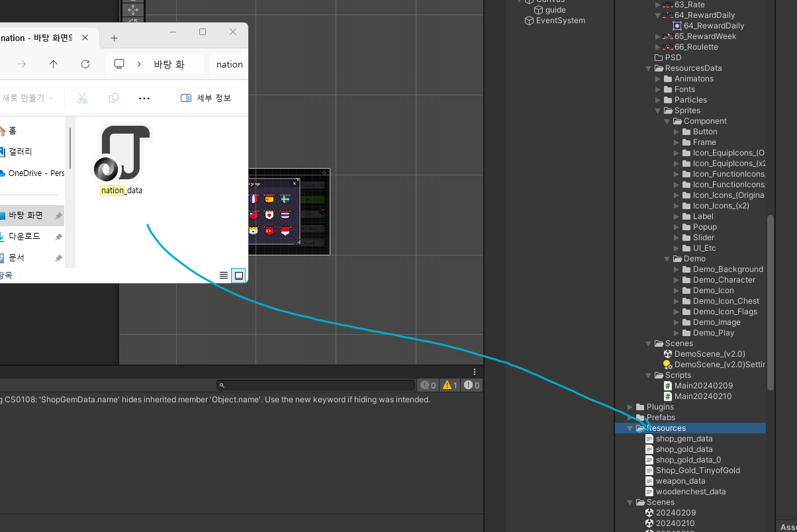Open the Unity console options kebab menu
The width and height of the screenshot is (797, 532).
(x=475, y=372)
